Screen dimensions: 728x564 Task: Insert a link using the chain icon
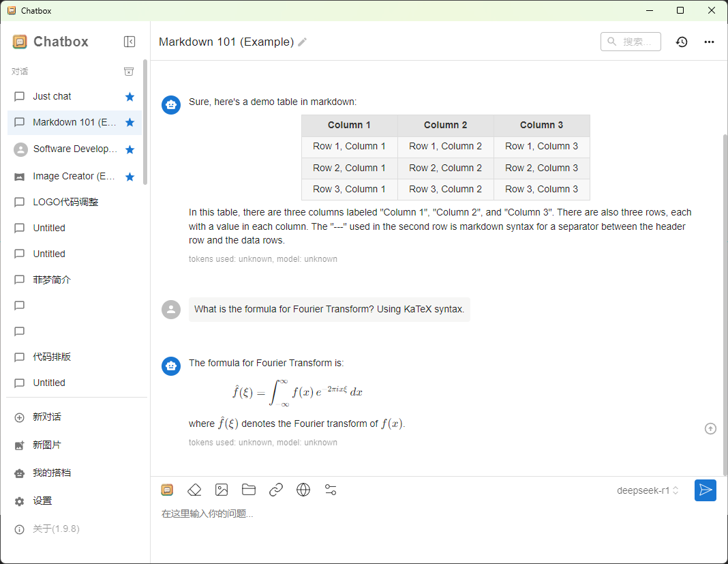click(x=276, y=490)
